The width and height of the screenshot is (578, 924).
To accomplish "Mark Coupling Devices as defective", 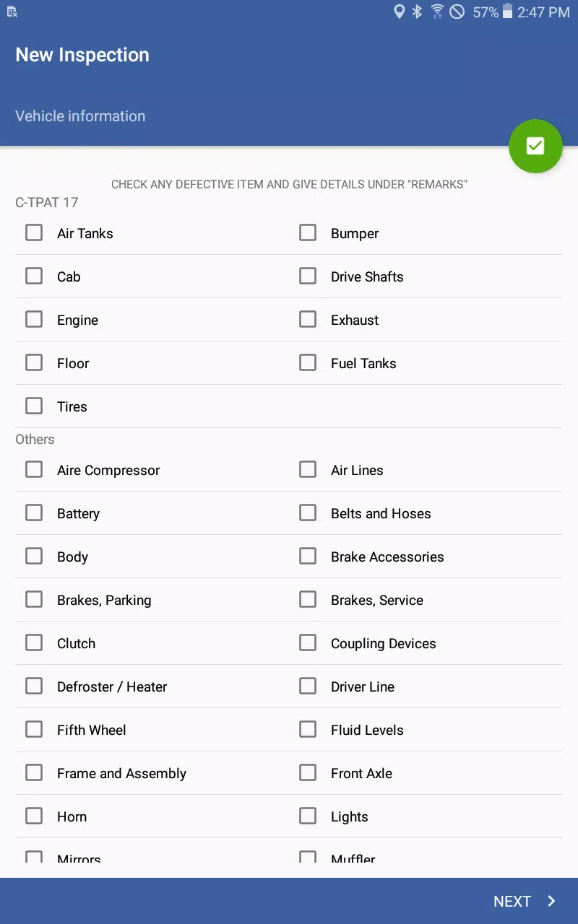I will pyautogui.click(x=308, y=642).
